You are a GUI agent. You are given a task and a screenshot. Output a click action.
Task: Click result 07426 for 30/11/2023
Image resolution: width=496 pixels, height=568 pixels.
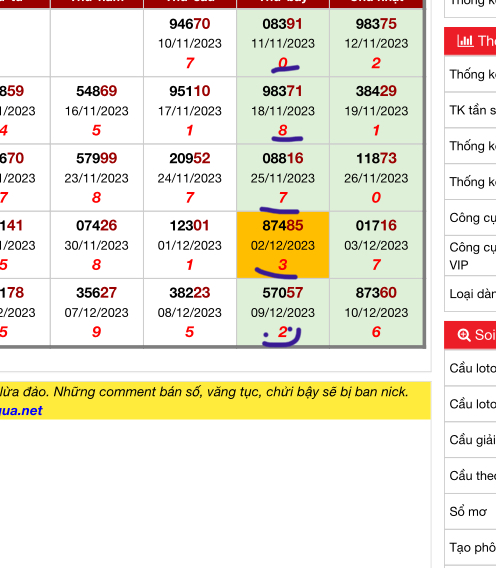pos(97,226)
